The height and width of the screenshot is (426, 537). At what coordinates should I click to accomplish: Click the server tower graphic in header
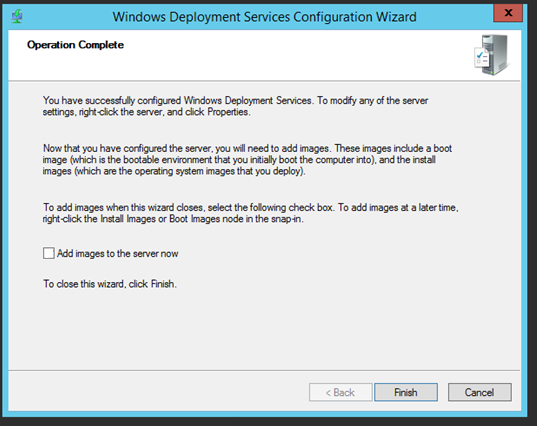click(x=495, y=55)
